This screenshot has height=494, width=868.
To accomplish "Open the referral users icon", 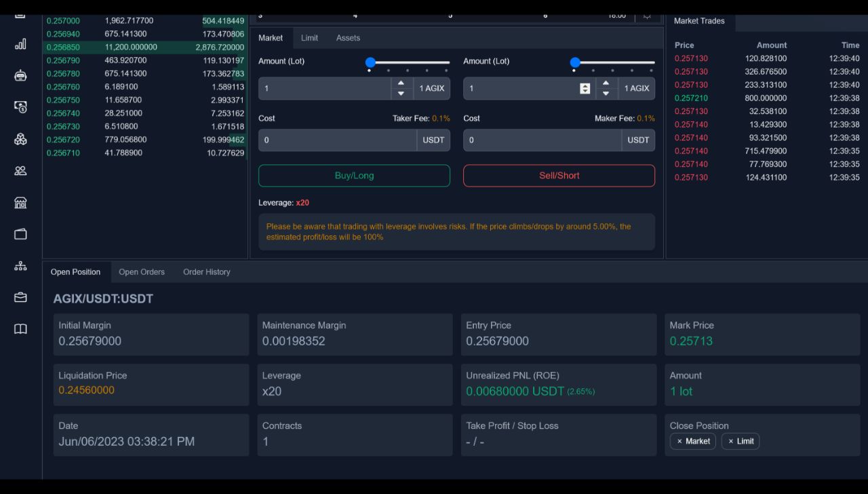I will (20, 170).
